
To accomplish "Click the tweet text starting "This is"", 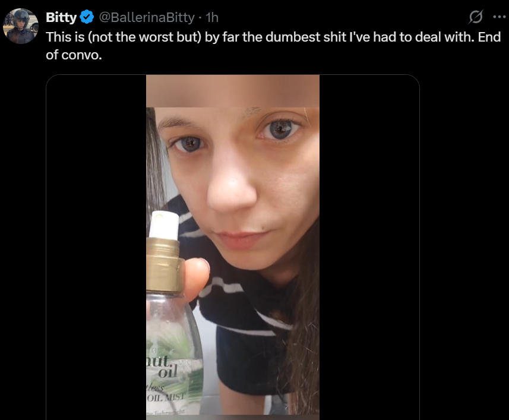I will [x=273, y=46].
